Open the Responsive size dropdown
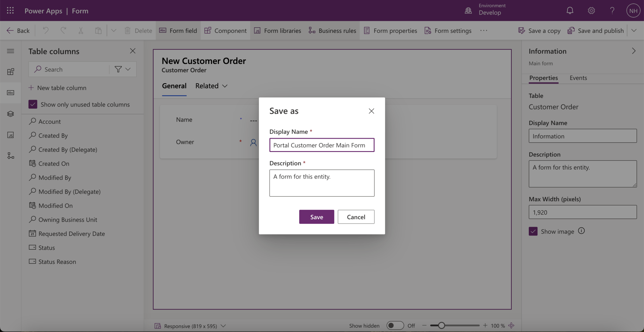This screenshot has width=644, height=332. click(223, 326)
